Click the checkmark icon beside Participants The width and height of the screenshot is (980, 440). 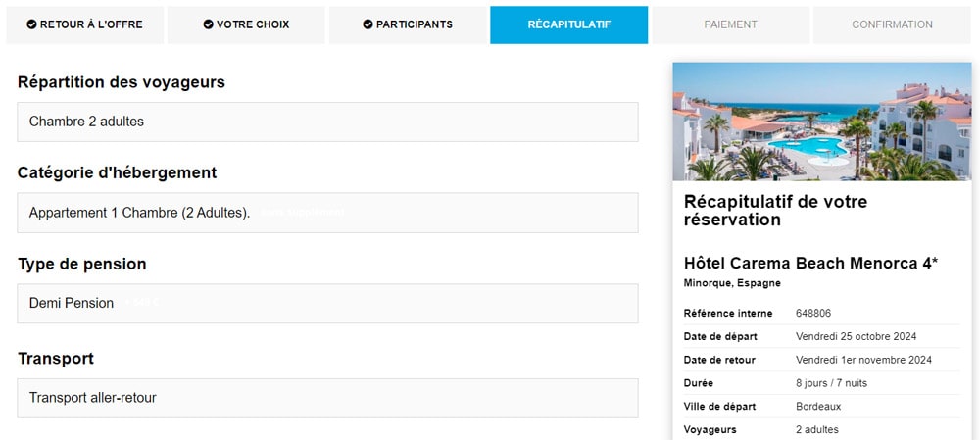(x=367, y=24)
